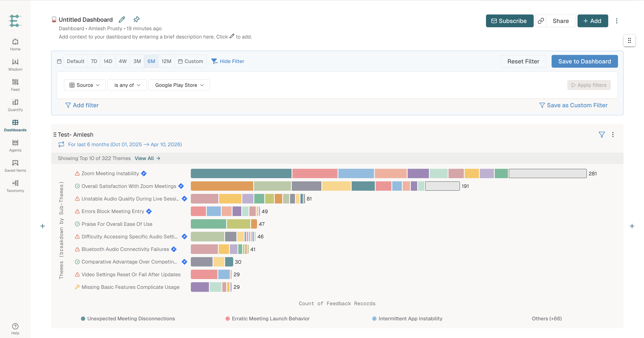Expand the Source field dropdown

(85, 85)
